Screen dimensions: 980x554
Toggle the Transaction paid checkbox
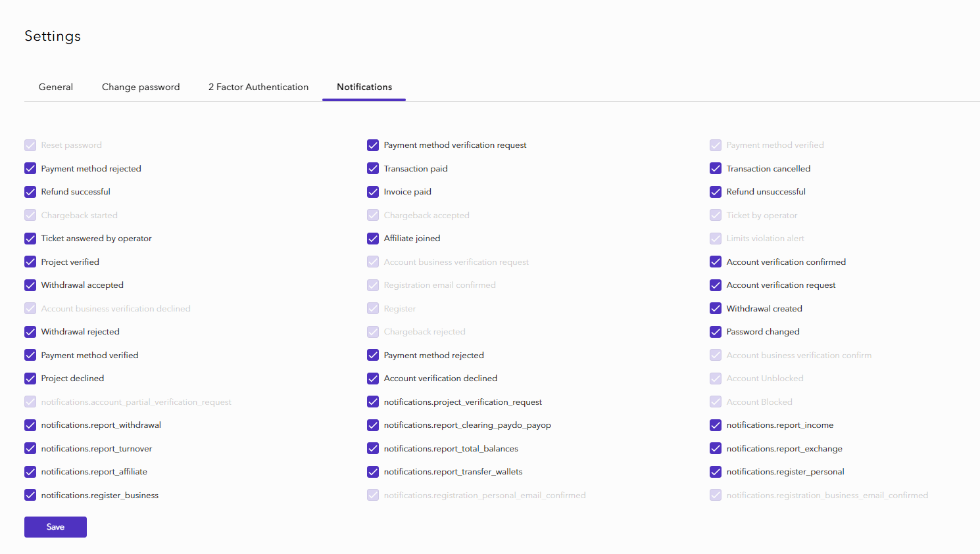coord(373,169)
